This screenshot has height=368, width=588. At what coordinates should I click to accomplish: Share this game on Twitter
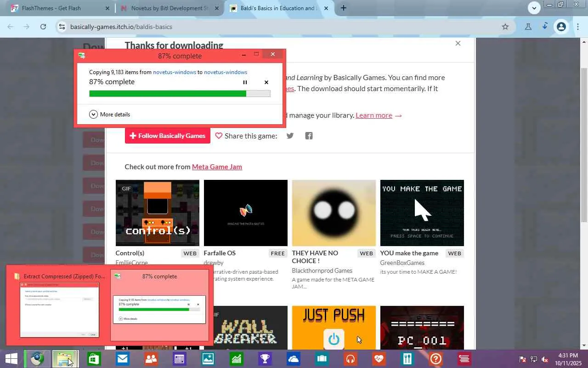(x=290, y=136)
